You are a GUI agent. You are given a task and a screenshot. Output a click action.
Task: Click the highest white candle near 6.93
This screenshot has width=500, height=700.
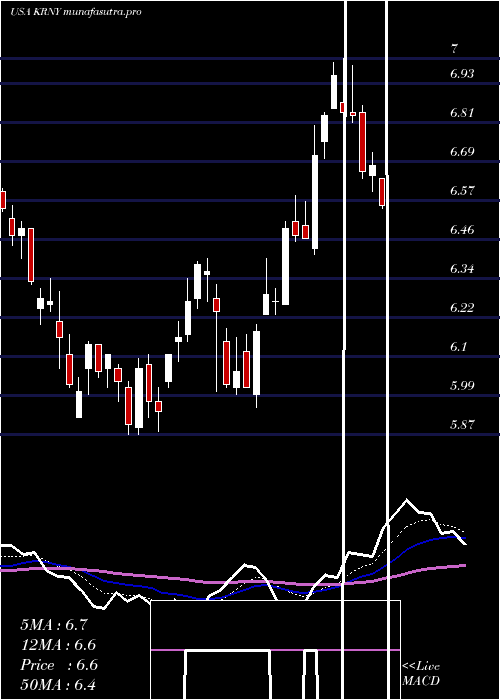coord(333,92)
